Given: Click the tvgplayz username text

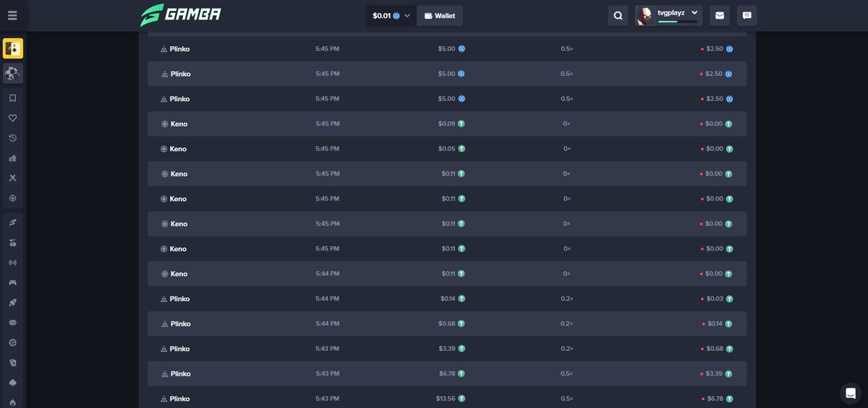Looking at the screenshot, I should (x=671, y=12).
